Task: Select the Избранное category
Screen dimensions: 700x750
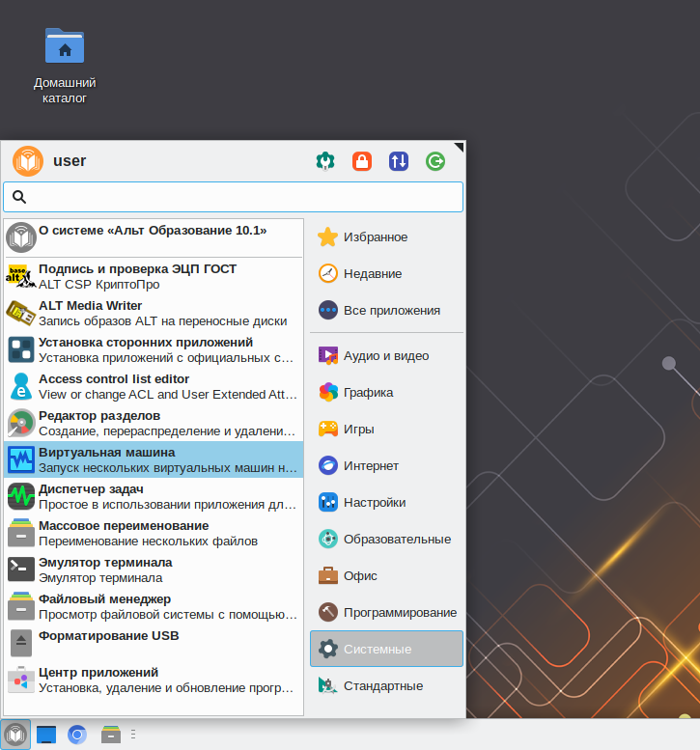Action: click(x=386, y=237)
